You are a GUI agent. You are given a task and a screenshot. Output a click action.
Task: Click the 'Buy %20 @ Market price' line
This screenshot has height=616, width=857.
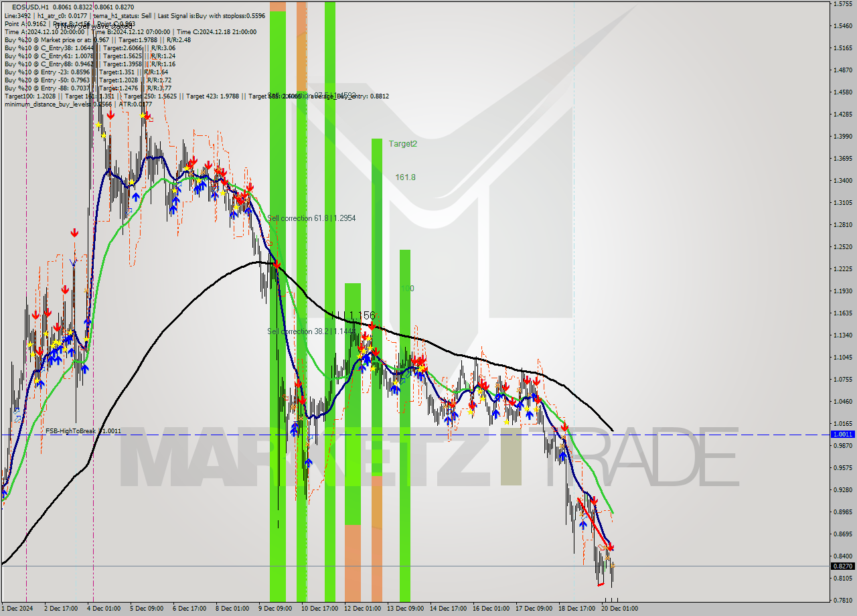(x=98, y=40)
